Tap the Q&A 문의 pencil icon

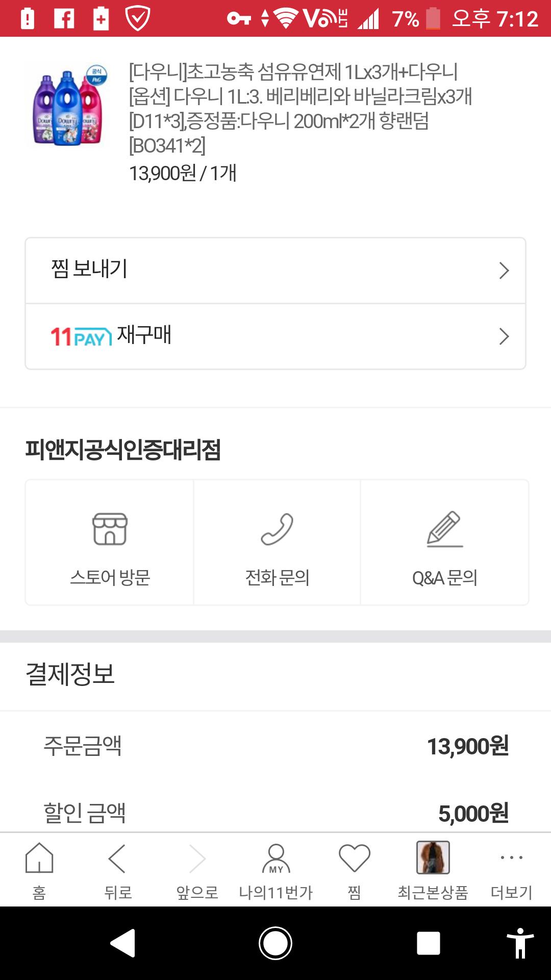click(444, 529)
